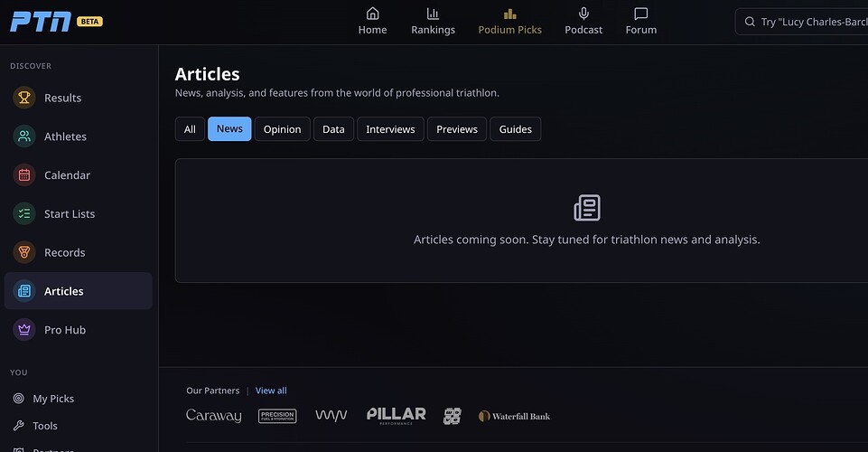Click the PTN logo
This screenshot has width=868, height=452.
tap(41, 21)
